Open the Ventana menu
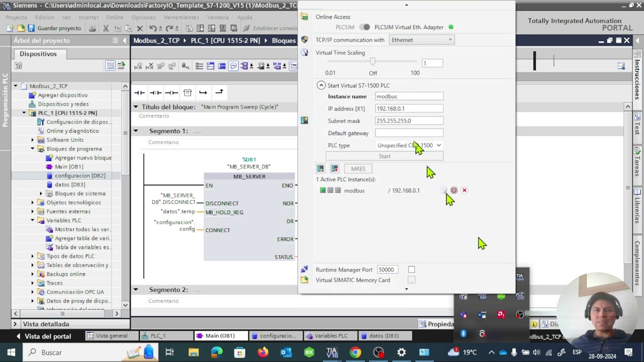 click(218, 17)
